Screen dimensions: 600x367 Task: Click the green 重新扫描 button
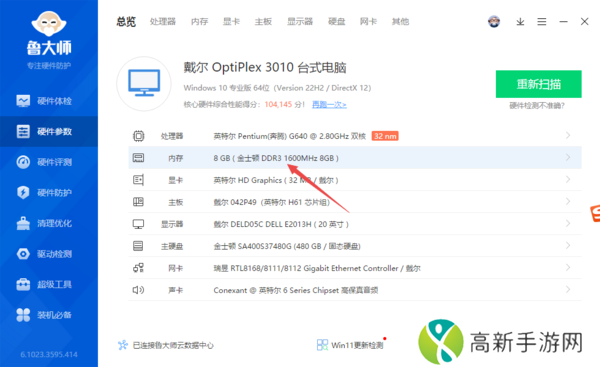(x=538, y=84)
